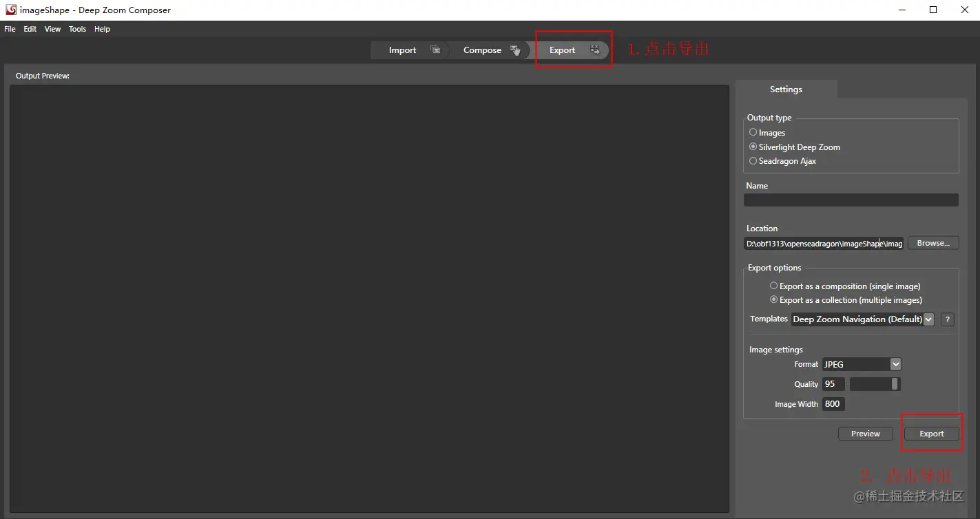This screenshot has width=980, height=519.
Task: Click the Export button in Settings panel
Action: (932, 434)
